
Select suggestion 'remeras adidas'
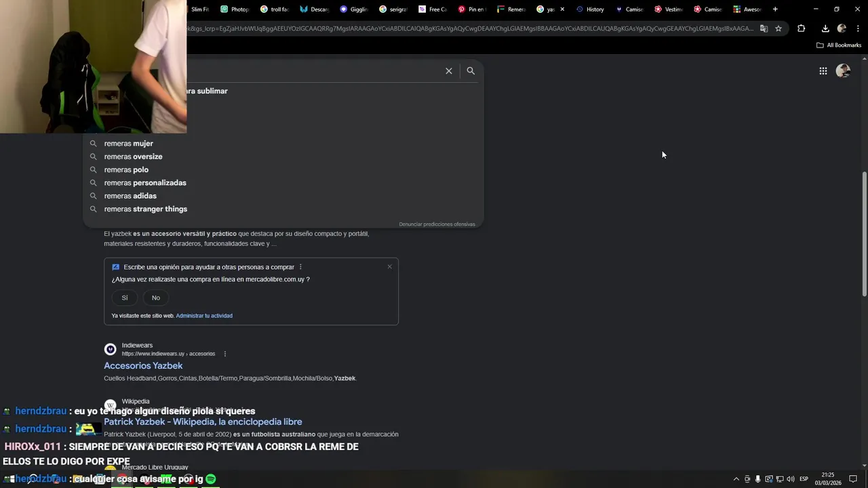coord(283,196)
